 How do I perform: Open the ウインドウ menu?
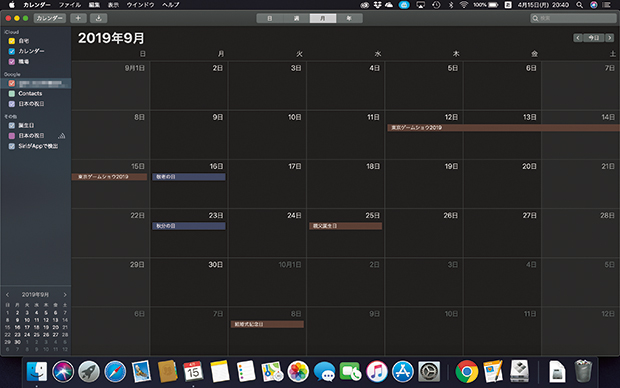tap(140, 5)
